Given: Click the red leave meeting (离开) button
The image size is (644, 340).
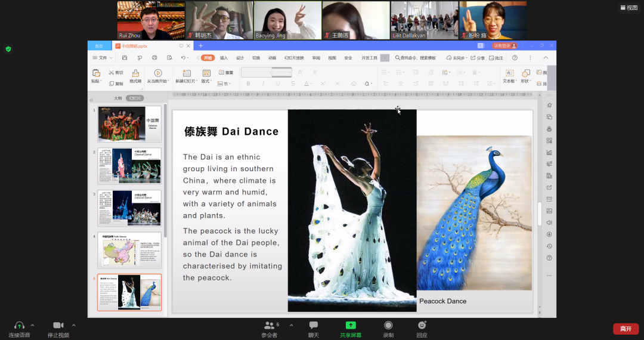Looking at the screenshot, I should pos(626,329).
